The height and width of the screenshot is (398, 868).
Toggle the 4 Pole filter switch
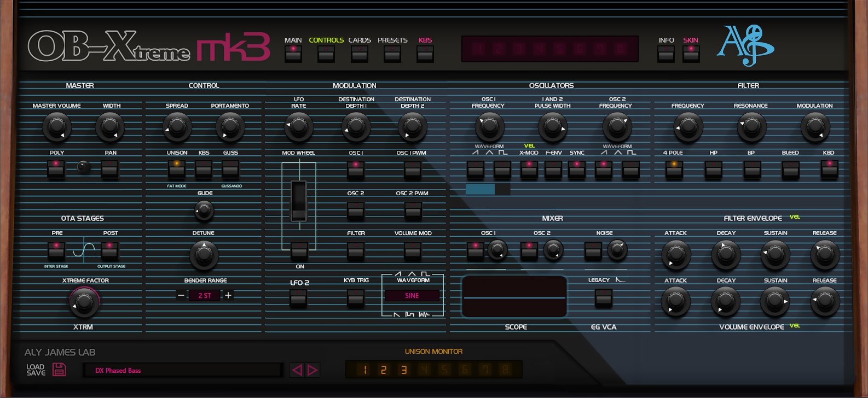[x=674, y=169]
